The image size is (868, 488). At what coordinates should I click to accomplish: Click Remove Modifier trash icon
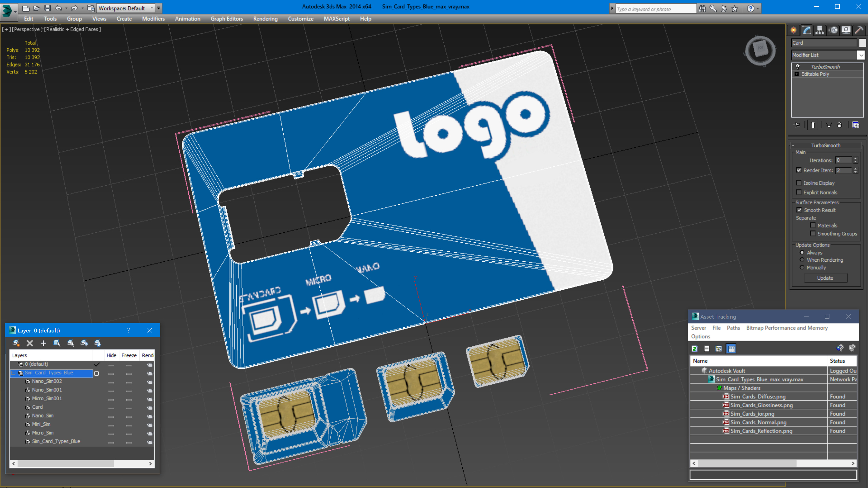[839, 125]
